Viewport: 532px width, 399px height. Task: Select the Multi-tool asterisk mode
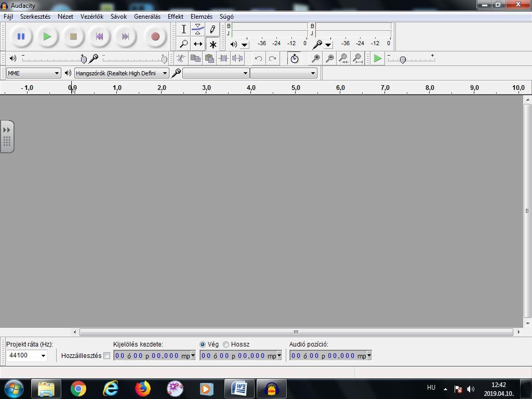click(212, 44)
